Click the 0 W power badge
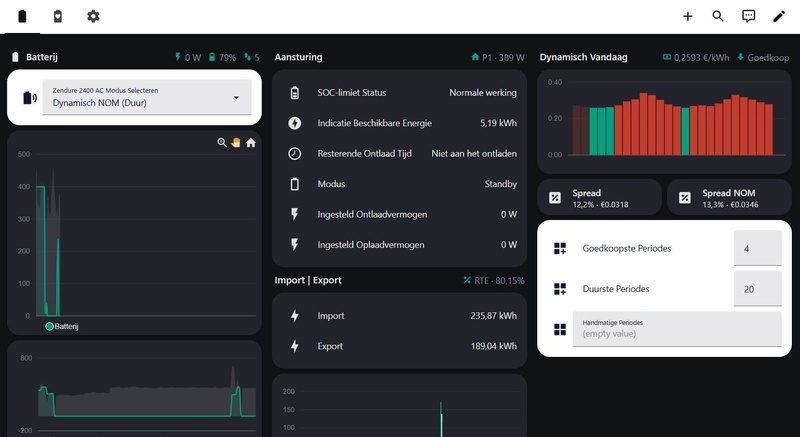800x437 pixels. click(x=188, y=58)
